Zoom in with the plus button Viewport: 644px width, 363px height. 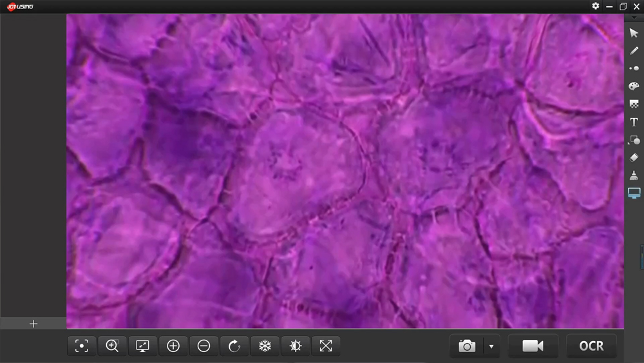click(173, 346)
